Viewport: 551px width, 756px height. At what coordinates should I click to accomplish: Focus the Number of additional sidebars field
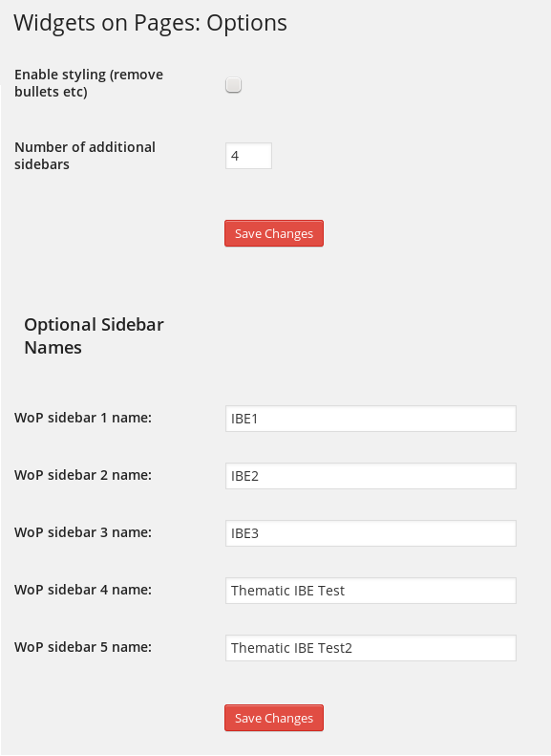(248, 156)
